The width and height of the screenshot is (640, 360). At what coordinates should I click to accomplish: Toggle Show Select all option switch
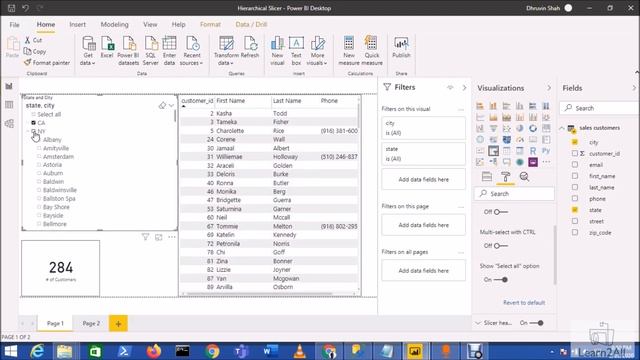point(500,280)
